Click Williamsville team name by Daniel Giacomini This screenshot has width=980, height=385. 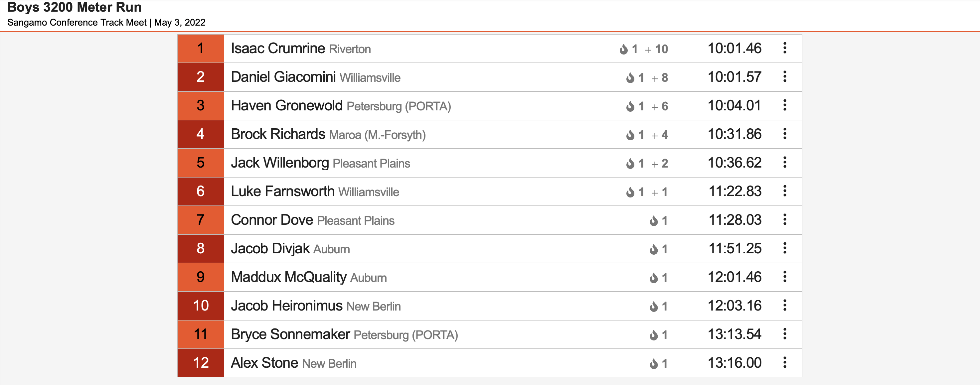370,78
